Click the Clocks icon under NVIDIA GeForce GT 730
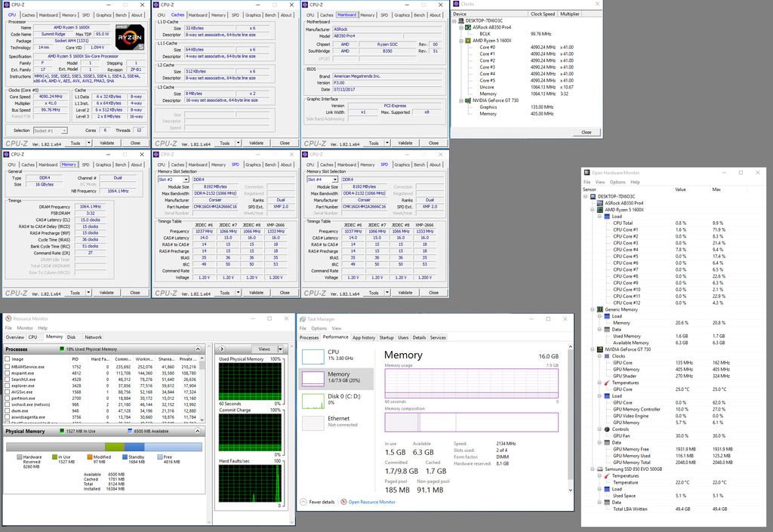The height and width of the screenshot is (532, 773). (x=607, y=355)
